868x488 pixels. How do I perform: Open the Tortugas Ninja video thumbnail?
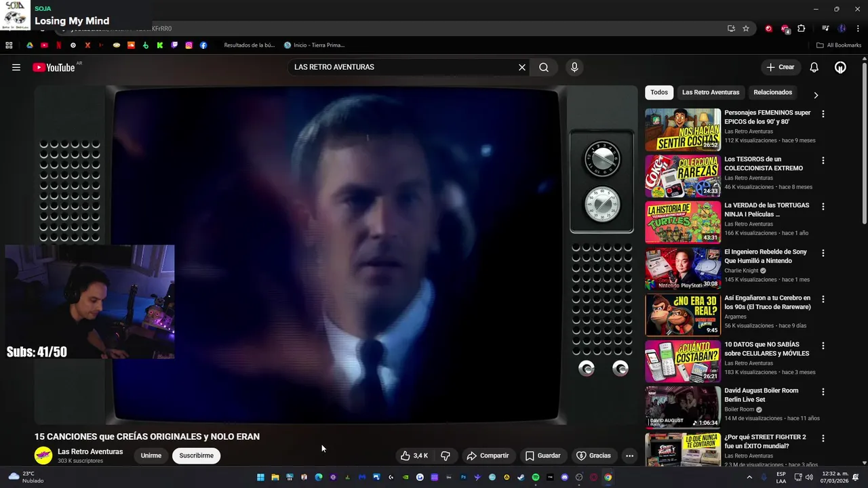[x=682, y=222]
